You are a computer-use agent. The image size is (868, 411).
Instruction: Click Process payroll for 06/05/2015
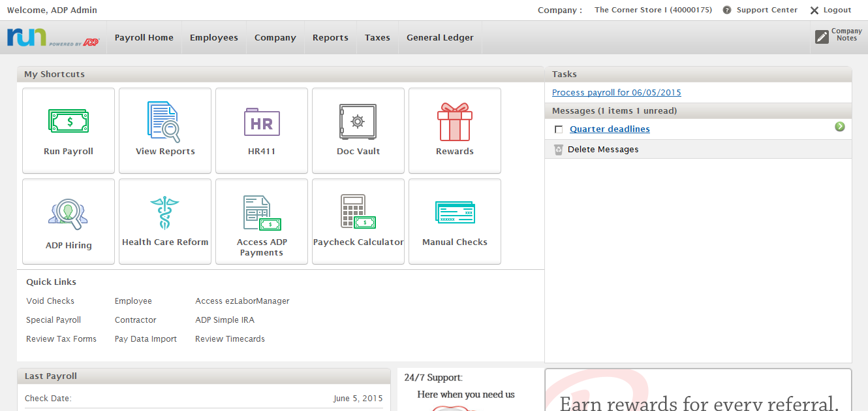pos(616,92)
